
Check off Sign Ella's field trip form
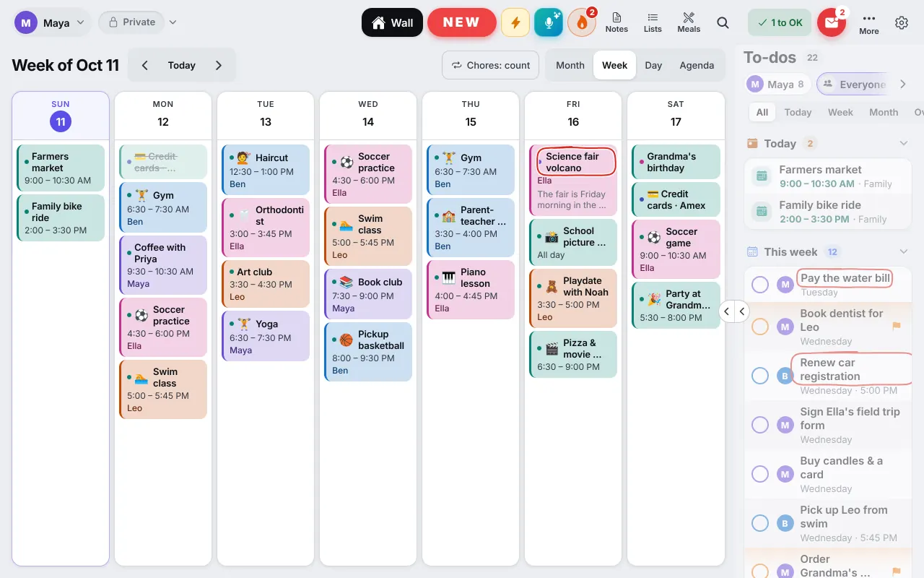760,425
